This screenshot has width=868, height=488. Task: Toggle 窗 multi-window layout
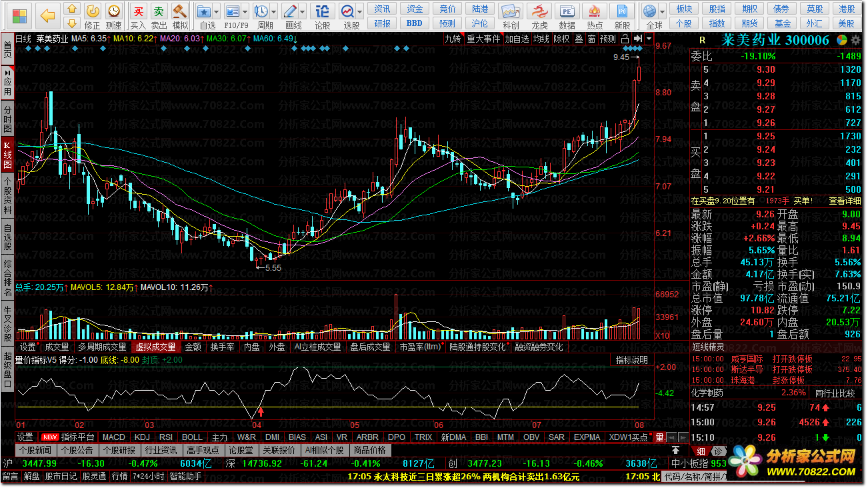coord(591,39)
